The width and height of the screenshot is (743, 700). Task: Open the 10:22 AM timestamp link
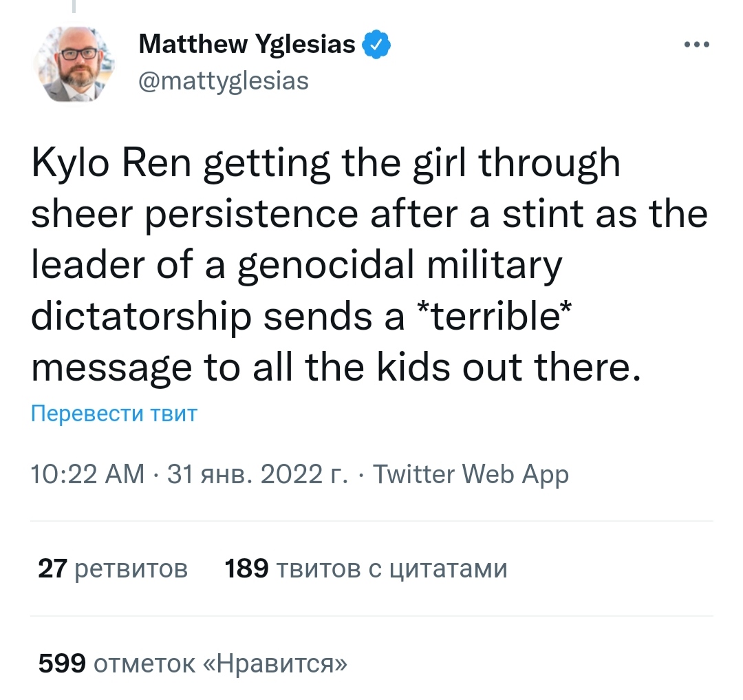pyautogui.click(x=87, y=474)
